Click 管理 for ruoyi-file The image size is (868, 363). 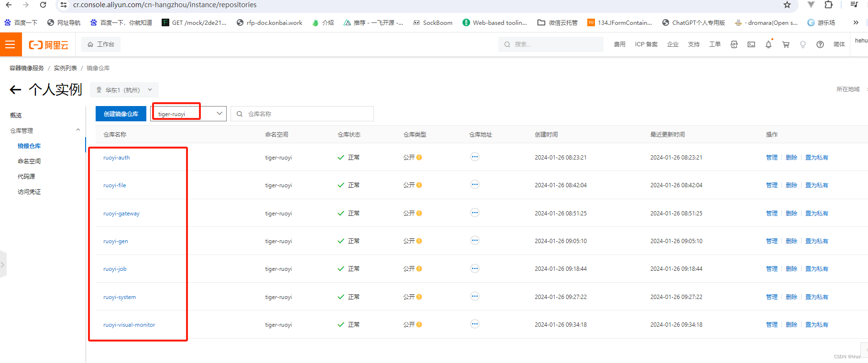(x=772, y=185)
